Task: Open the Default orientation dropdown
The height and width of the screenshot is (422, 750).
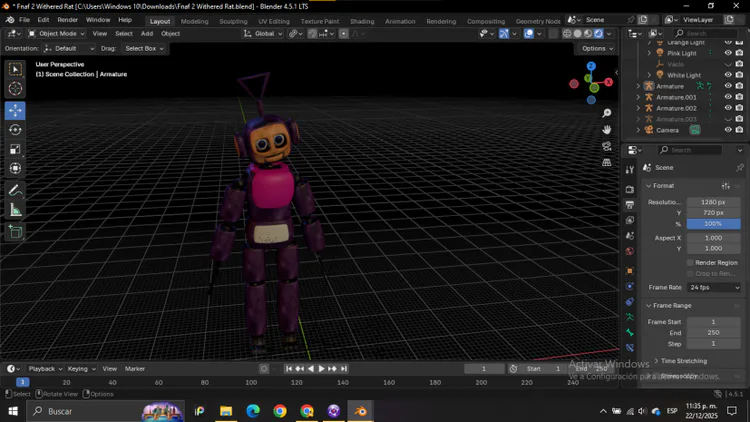Action: (69, 48)
